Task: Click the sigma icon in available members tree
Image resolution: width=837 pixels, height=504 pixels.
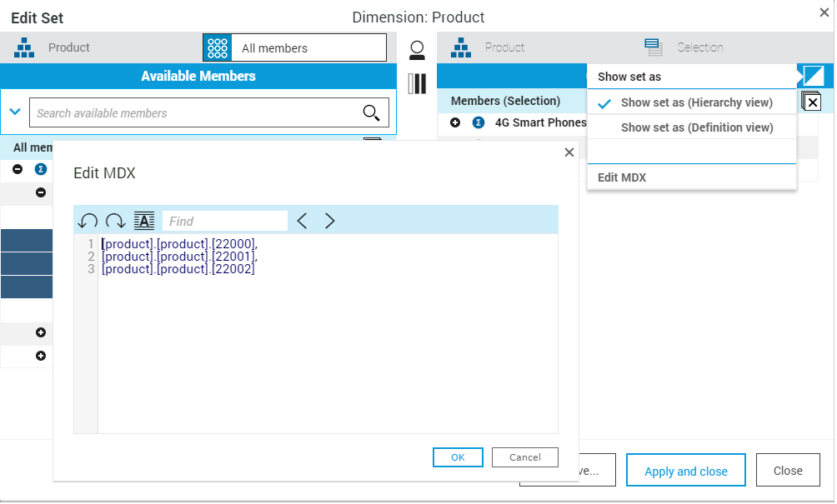Action: coord(41,169)
